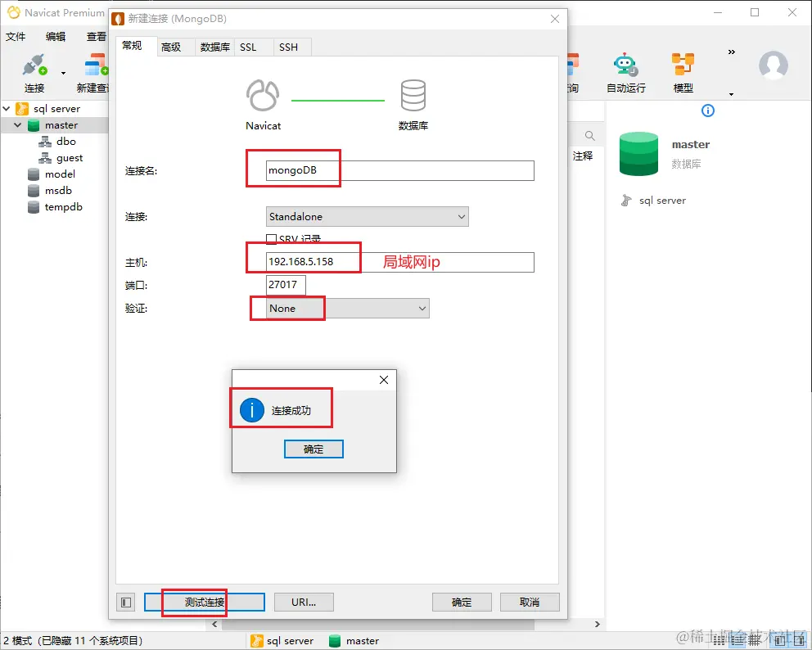Toggle the dialog side panel icon

point(126,603)
